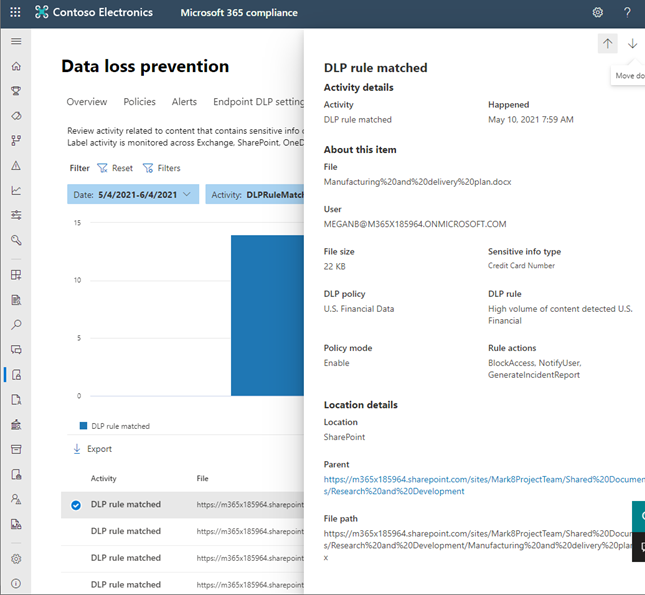Click Microsoft 365 compliance header title
The height and width of the screenshot is (595, 645).
pyautogui.click(x=239, y=13)
